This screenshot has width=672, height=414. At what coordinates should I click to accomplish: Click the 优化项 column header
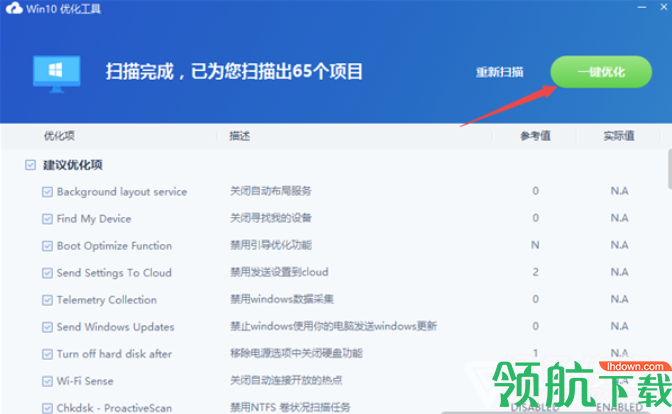(x=59, y=136)
